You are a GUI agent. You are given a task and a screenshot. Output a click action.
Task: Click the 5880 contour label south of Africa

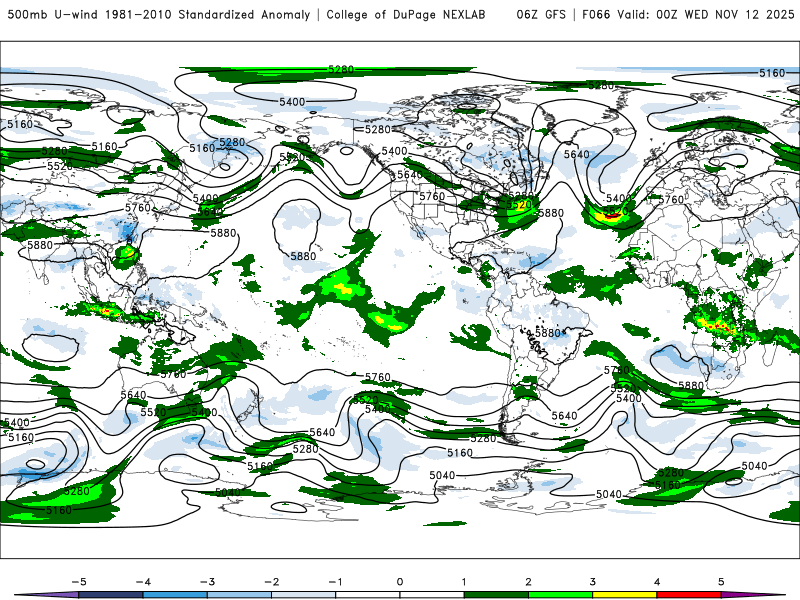691,386
